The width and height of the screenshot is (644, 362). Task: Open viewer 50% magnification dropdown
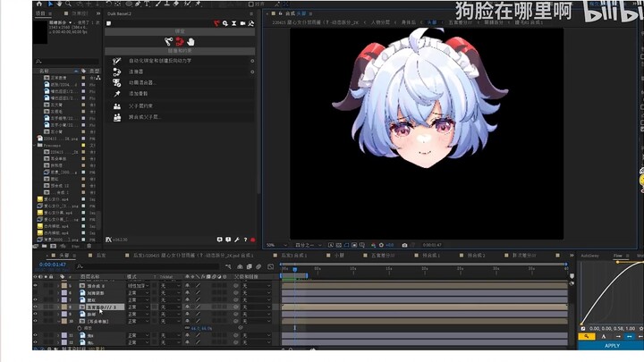(276, 245)
